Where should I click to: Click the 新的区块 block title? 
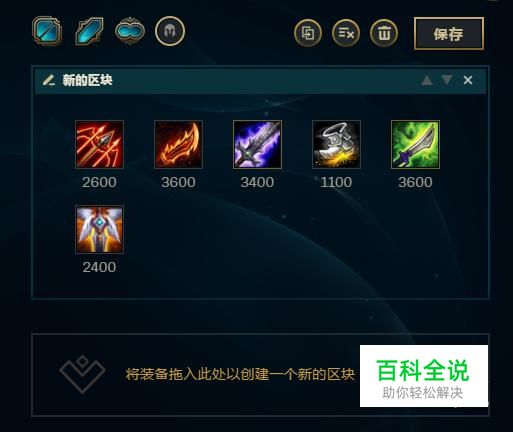point(87,80)
